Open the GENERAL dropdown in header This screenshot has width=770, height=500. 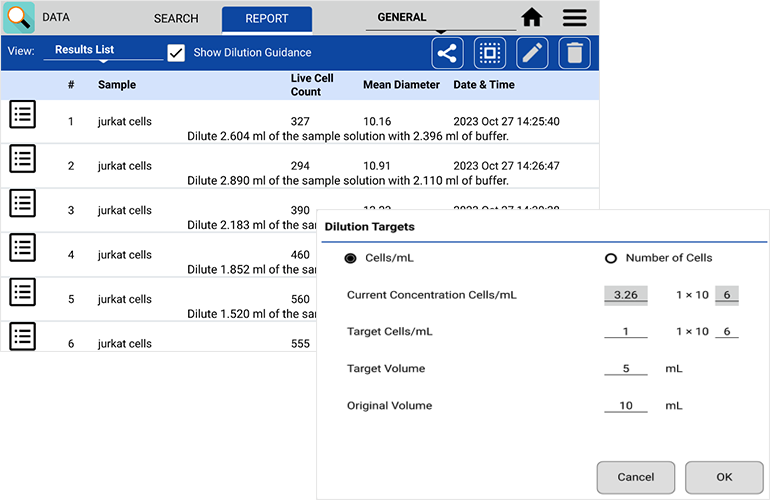[438, 20]
